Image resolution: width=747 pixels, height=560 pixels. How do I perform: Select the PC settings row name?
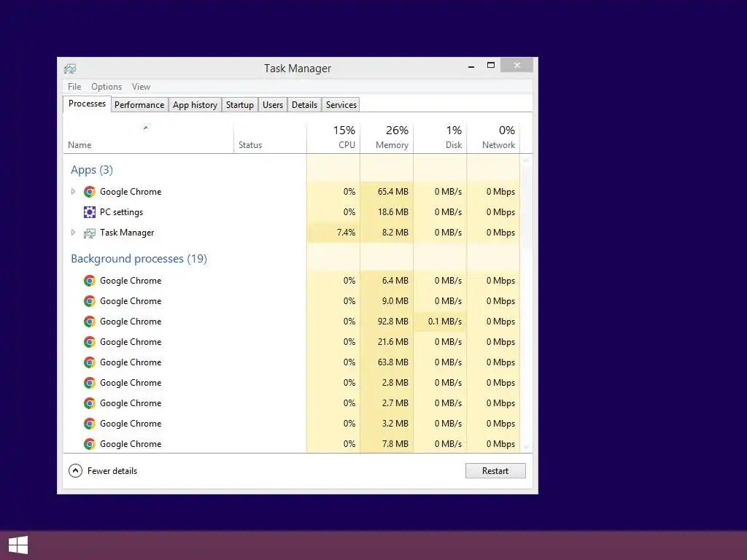[x=121, y=212]
